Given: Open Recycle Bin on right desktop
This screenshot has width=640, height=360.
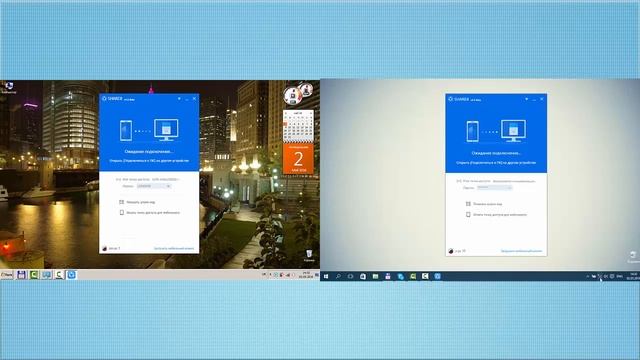Looking at the screenshot, I should pyautogui.click(x=633, y=257).
